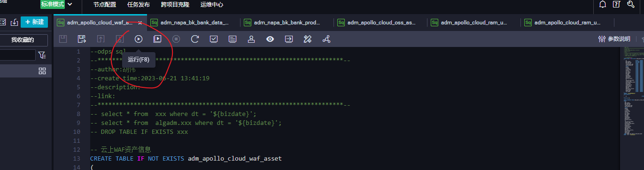Select the advanced run icon
This screenshot has height=170, width=644.
pyautogui.click(x=157, y=39)
